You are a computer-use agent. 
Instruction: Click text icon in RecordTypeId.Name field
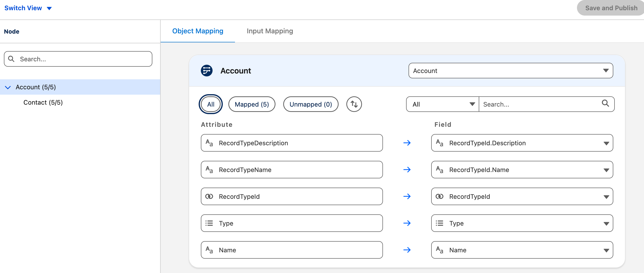click(x=439, y=170)
